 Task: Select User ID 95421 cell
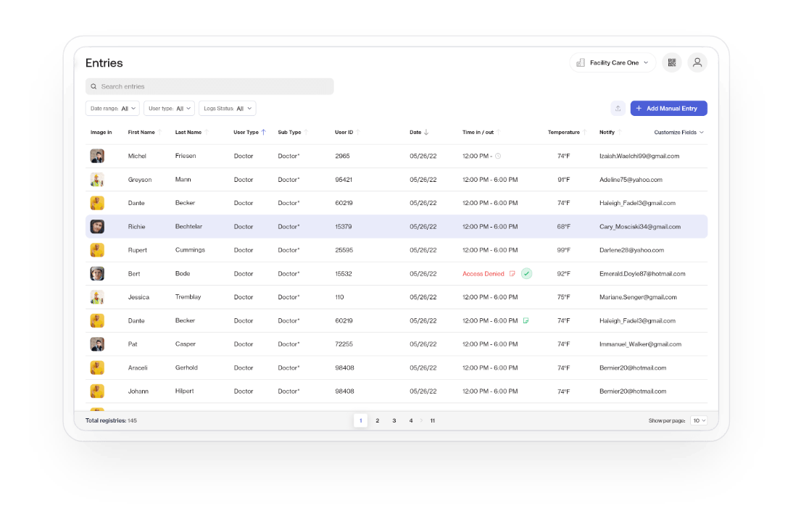[344, 180]
